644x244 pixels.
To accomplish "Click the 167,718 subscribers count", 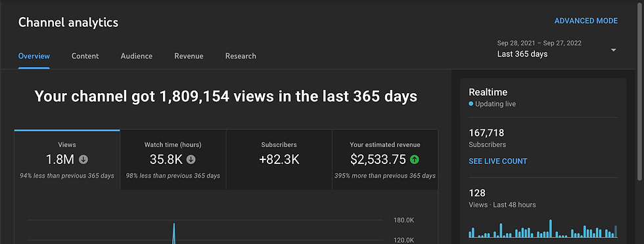I will click(x=486, y=133).
